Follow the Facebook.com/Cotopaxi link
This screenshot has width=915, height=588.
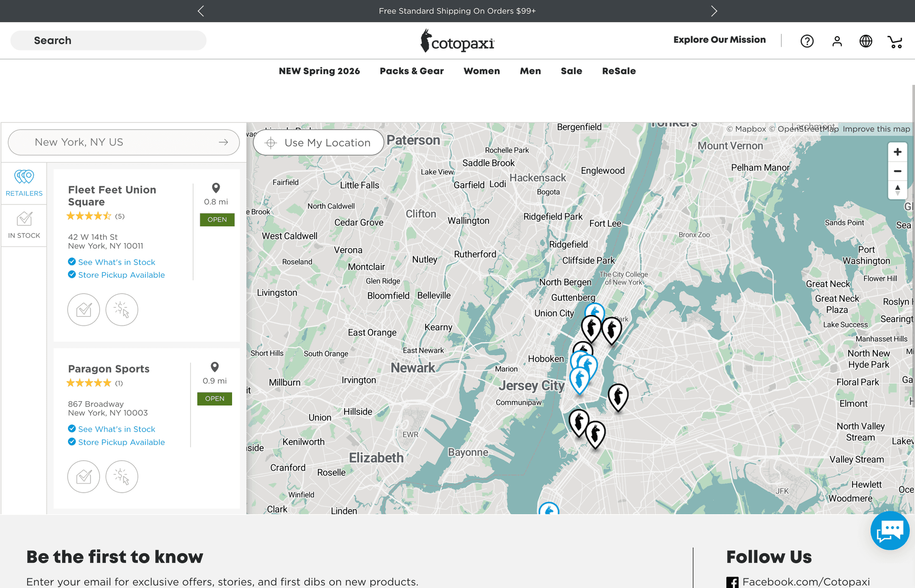pos(806,581)
